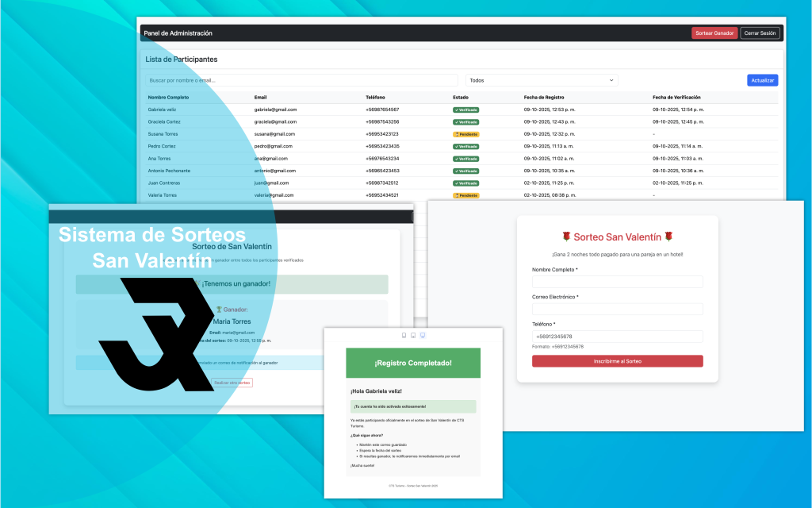
Task: Click the Lista de Participantes heading
Action: coord(182,60)
